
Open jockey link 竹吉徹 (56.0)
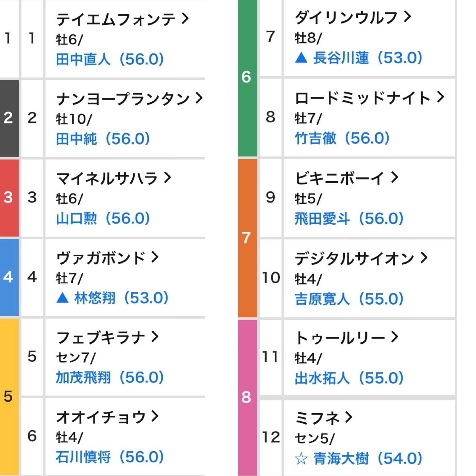[342, 138]
